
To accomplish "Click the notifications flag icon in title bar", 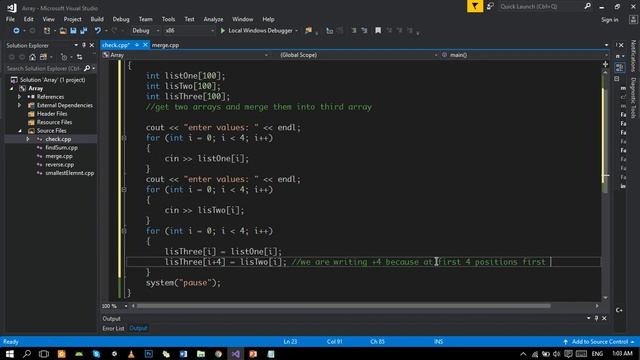I will pyautogui.click(x=475, y=6).
